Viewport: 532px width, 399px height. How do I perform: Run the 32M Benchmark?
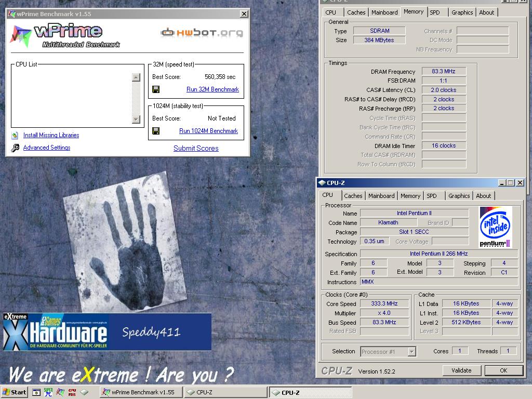(x=212, y=89)
